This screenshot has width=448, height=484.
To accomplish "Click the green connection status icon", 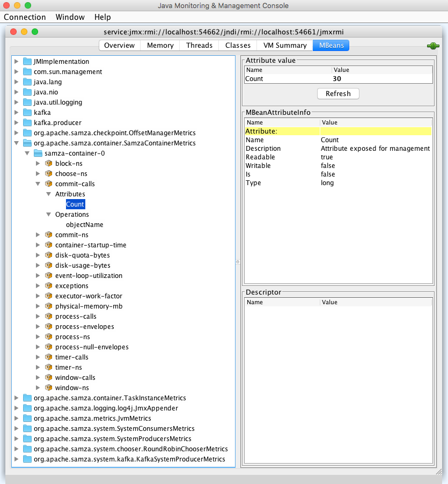I will pos(433,46).
